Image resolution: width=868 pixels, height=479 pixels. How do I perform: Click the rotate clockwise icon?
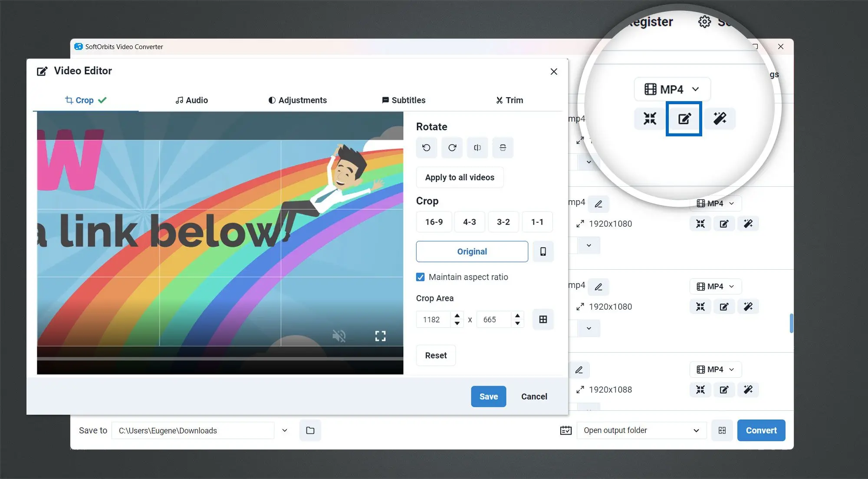[x=451, y=147]
